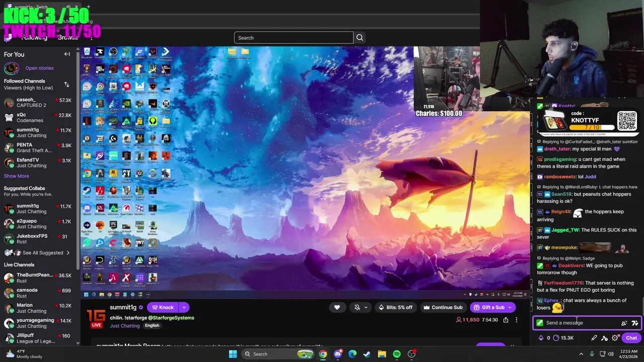Viewport: 644px width, 362px height.
Task: Click Open stories link
Action: pos(39,68)
